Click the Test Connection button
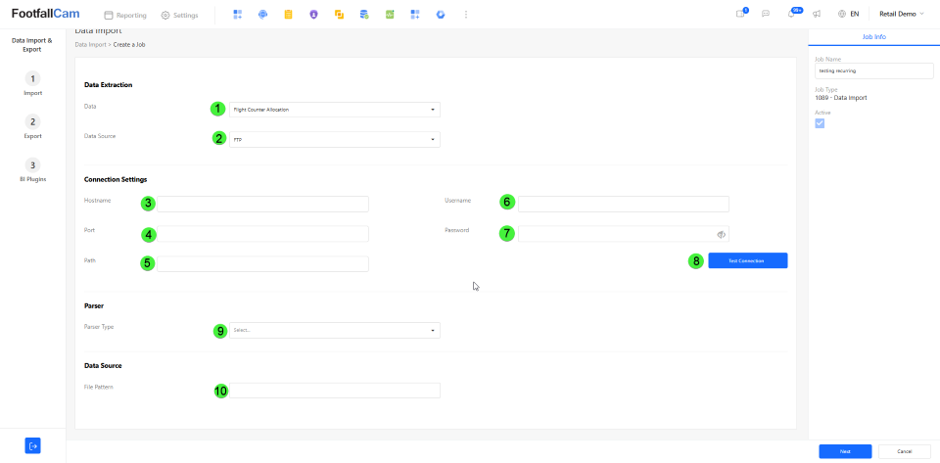 [x=748, y=260]
